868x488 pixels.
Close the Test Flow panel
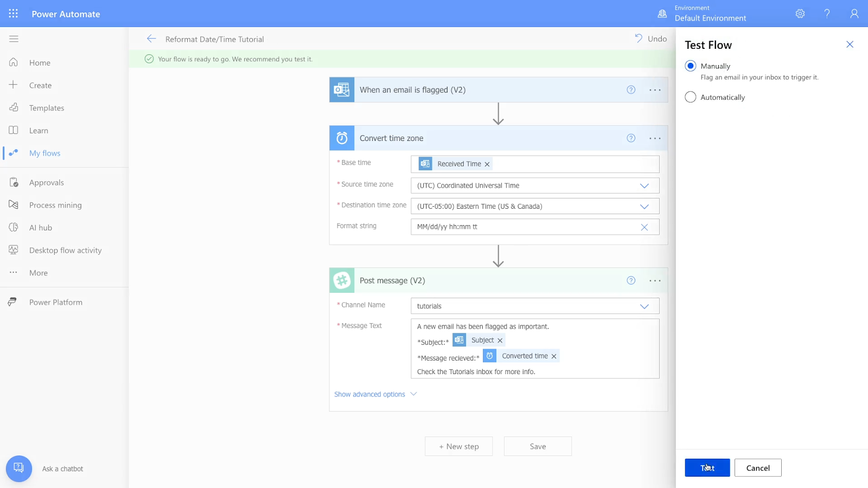tap(850, 44)
